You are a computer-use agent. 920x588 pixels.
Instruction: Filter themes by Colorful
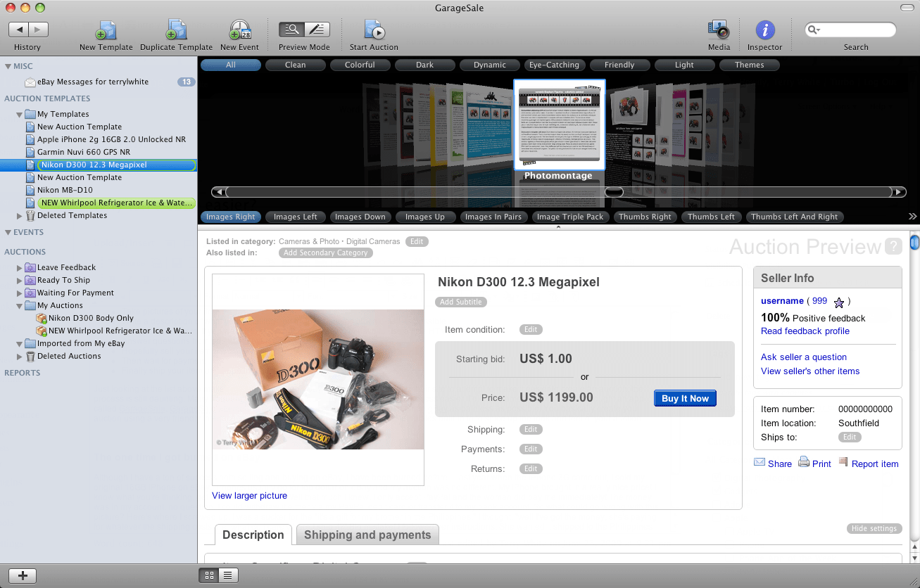point(360,65)
